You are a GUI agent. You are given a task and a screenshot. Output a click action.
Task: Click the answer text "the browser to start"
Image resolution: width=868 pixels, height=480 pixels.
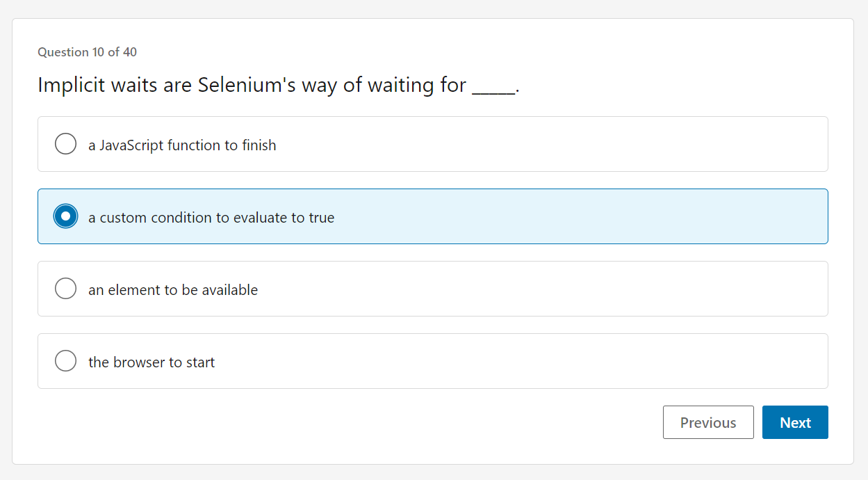pos(151,362)
